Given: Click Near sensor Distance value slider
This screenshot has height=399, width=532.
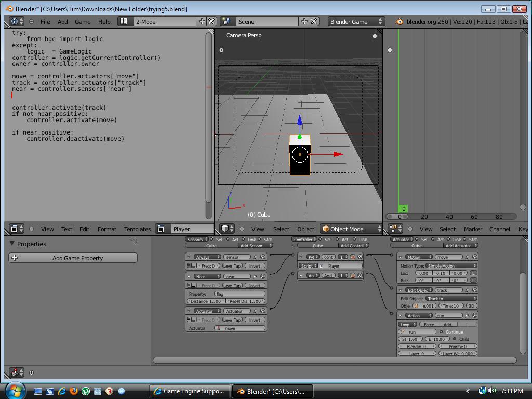Looking at the screenshot, I should (206, 301).
